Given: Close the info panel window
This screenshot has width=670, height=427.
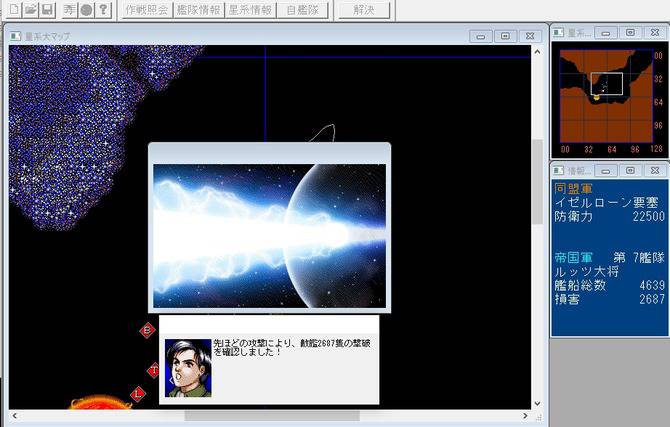Looking at the screenshot, I should pos(655,171).
